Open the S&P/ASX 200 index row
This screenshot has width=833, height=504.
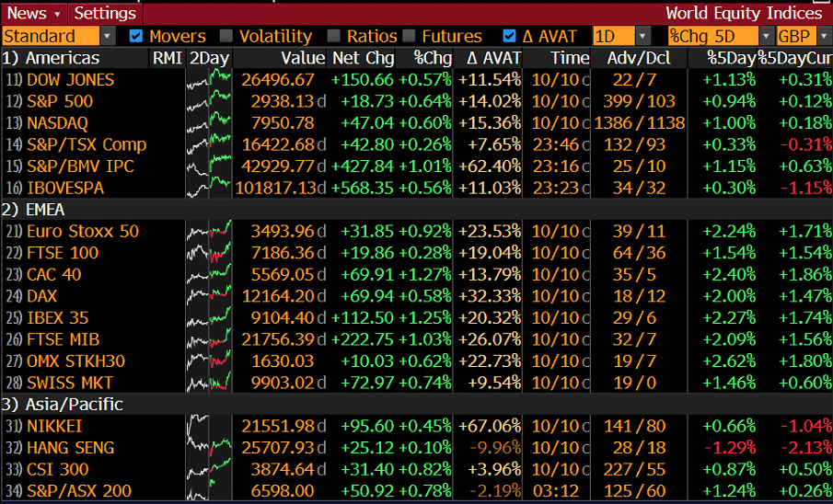pos(79,491)
